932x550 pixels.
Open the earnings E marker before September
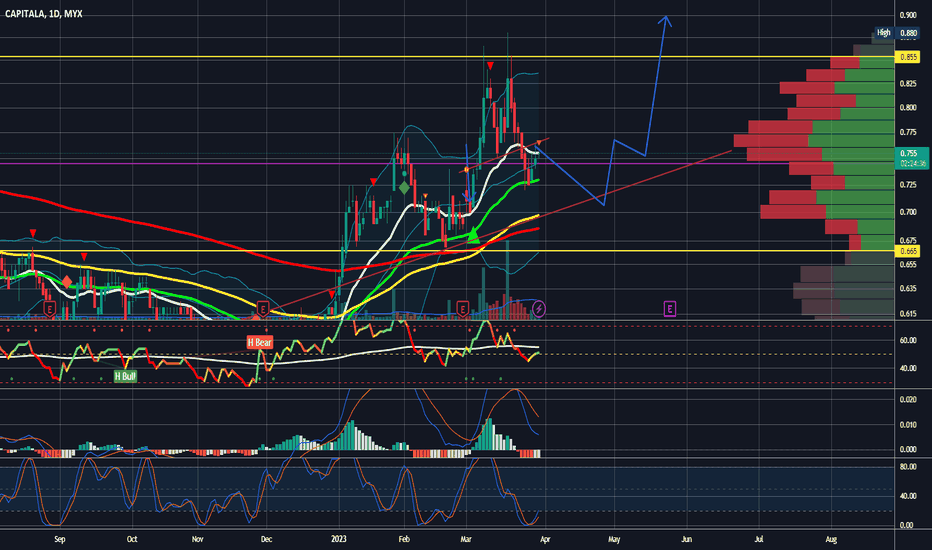(x=50, y=309)
